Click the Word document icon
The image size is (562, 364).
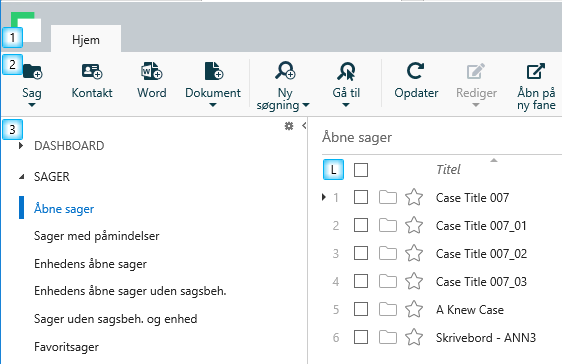[151, 71]
